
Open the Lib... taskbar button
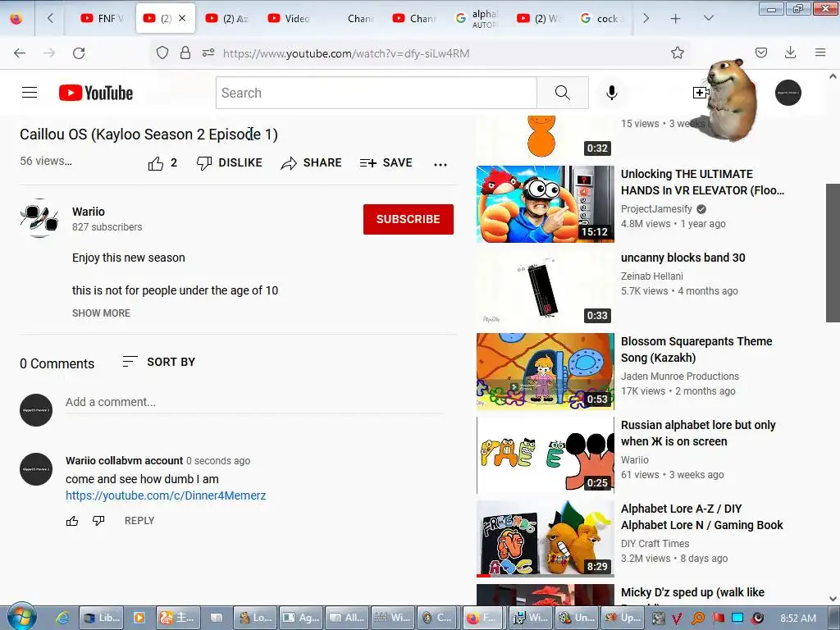(x=101, y=618)
